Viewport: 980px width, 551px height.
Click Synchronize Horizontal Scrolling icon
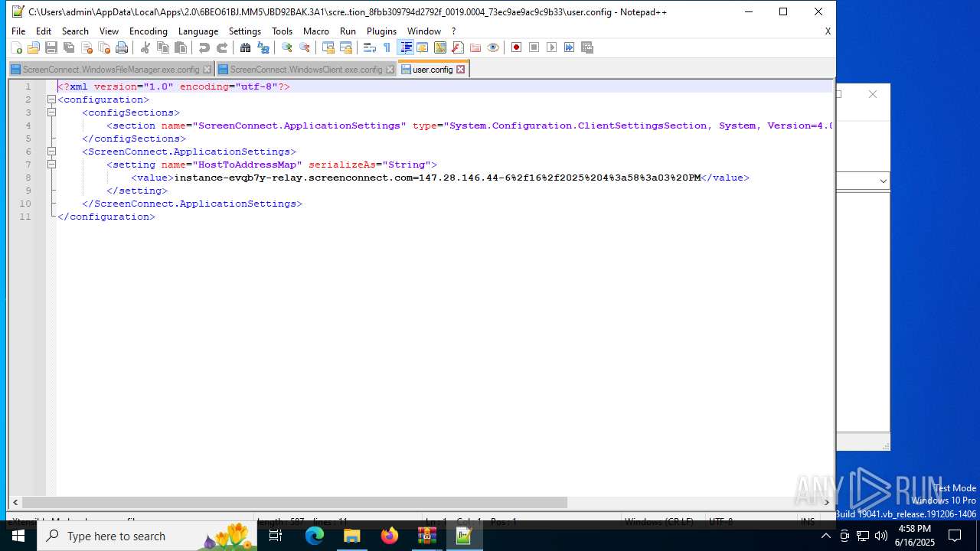click(x=345, y=47)
